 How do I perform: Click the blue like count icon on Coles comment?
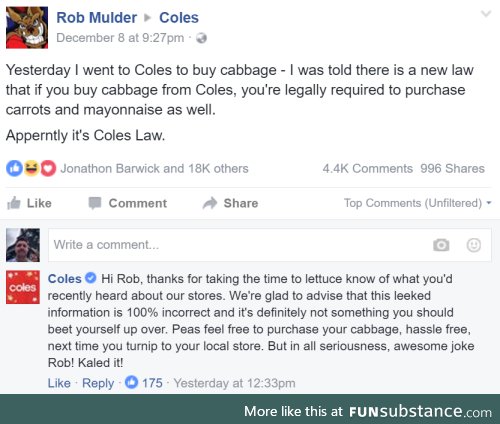click(131, 382)
